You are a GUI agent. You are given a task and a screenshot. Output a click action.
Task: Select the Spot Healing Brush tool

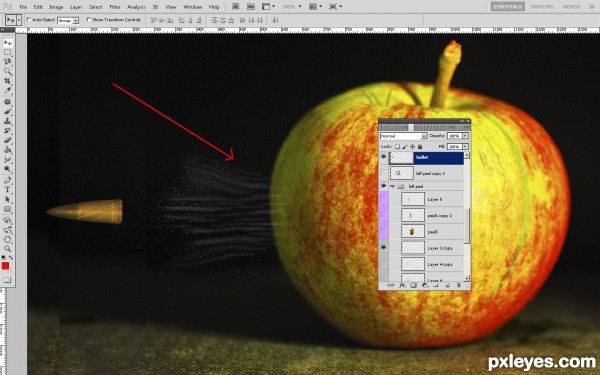(x=8, y=102)
